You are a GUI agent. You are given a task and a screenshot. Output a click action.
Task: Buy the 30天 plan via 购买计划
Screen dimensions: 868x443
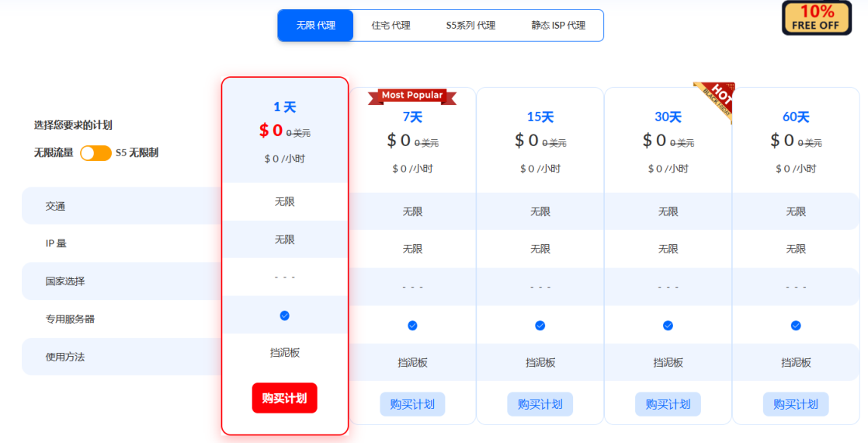point(668,404)
